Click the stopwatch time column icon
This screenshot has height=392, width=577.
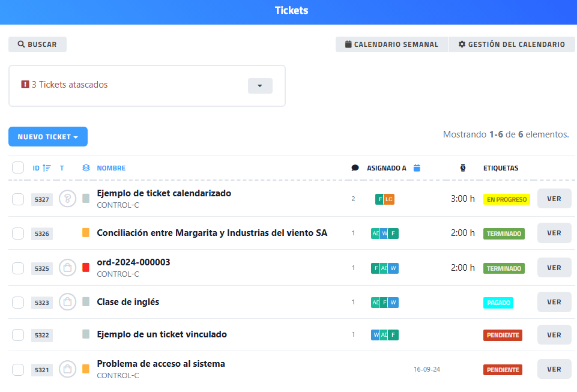click(x=463, y=168)
